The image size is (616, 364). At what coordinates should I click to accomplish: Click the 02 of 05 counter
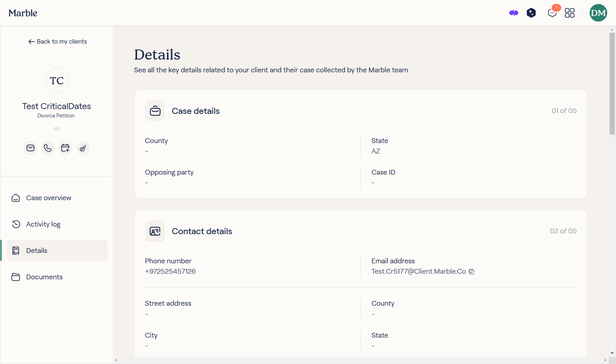(563, 231)
